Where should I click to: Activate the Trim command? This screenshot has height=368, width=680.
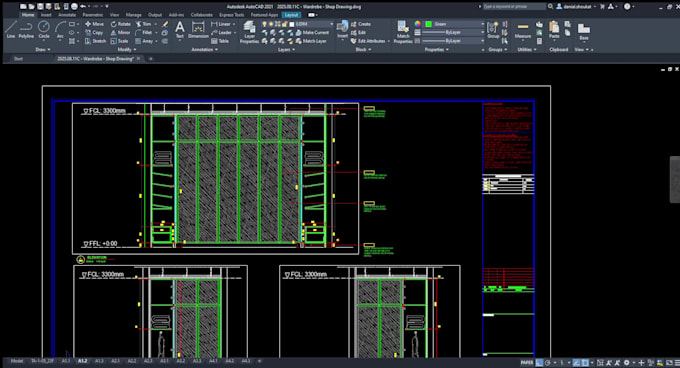click(x=144, y=24)
